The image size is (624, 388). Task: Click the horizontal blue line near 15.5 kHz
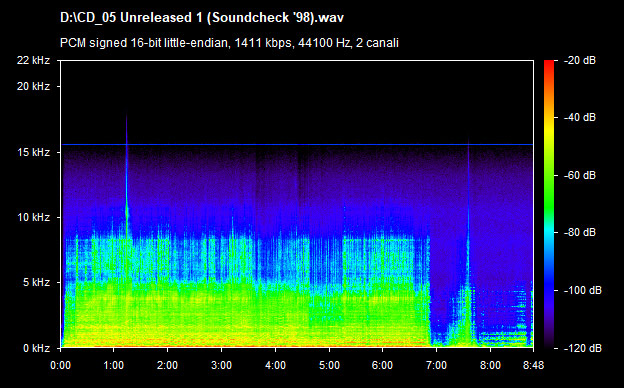point(297,144)
